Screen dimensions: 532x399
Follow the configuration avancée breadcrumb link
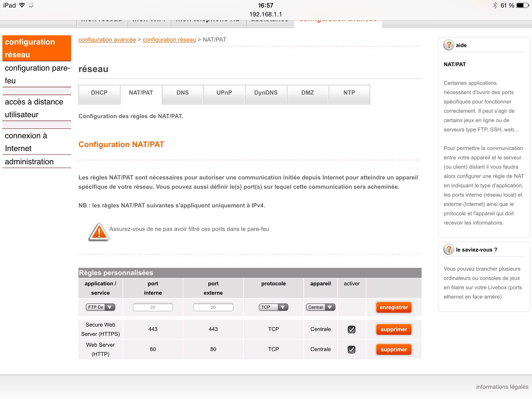point(107,40)
